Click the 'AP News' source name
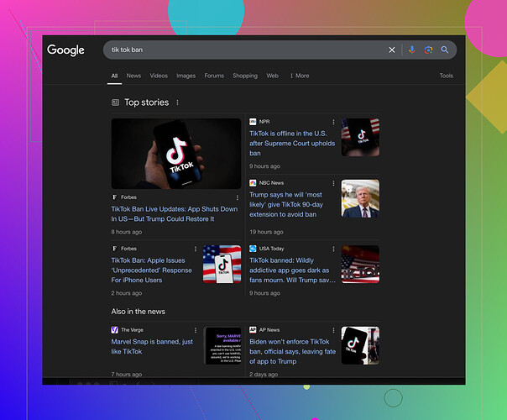 269,330
